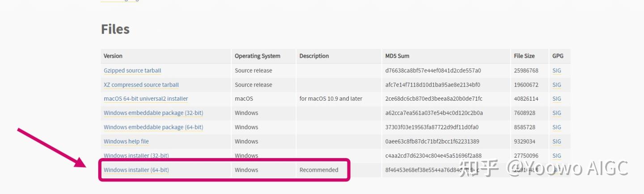Screen dimensions: 644x194
Task: Click SIG link for Windows help file
Action: coord(556,142)
